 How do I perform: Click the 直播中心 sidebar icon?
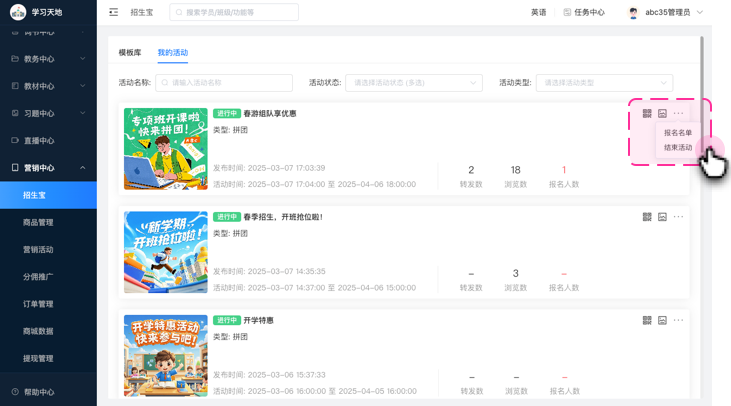pyautogui.click(x=15, y=140)
